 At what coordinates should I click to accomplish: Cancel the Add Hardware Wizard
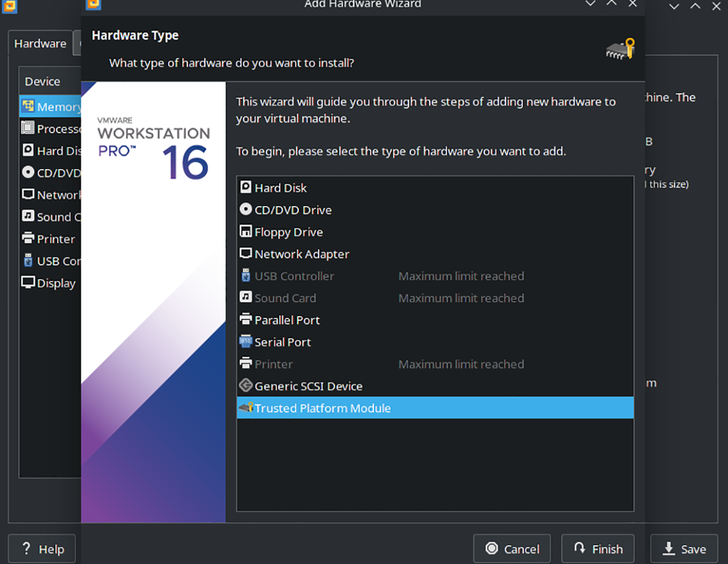coord(512,549)
